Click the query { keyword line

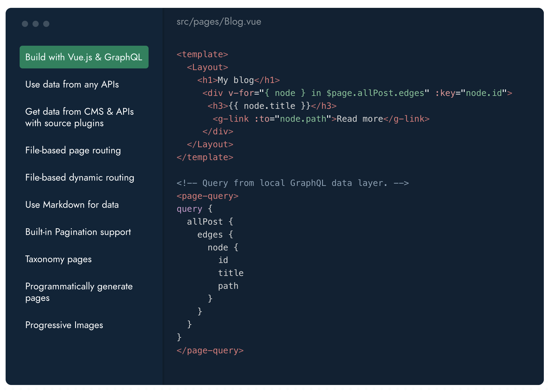tap(195, 209)
